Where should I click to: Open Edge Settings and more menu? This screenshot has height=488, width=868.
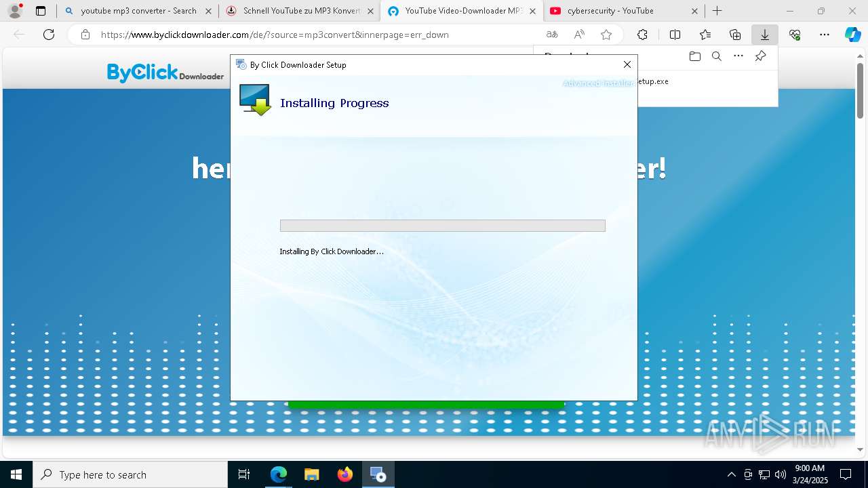click(x=825, y=35)
